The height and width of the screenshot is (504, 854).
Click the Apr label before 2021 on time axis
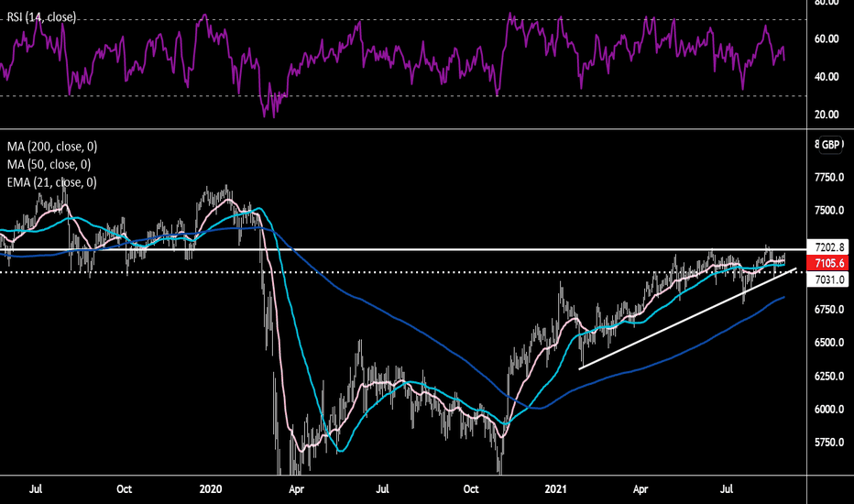[x=296, y=489]
